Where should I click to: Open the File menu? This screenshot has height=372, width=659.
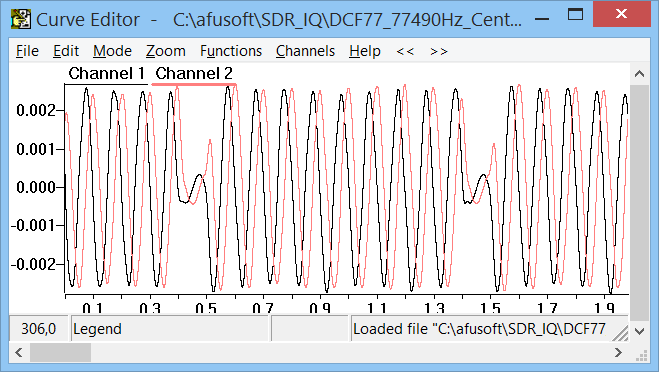27,51
